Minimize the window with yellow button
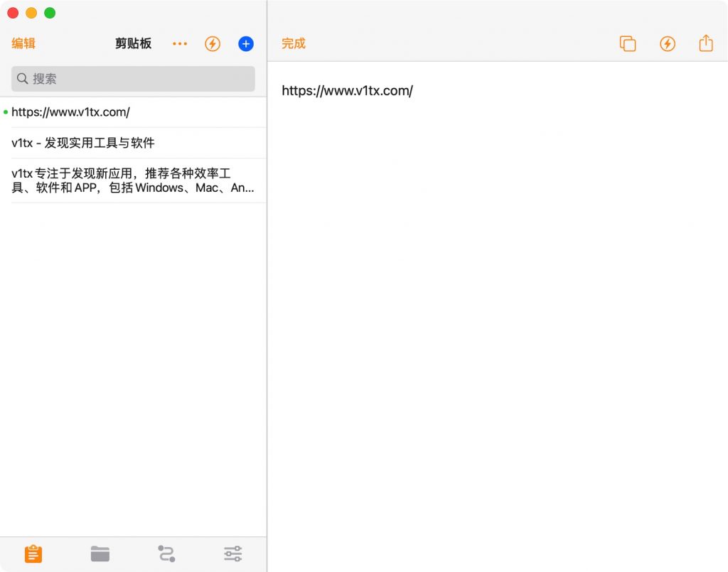 click(x=31, y=13)
